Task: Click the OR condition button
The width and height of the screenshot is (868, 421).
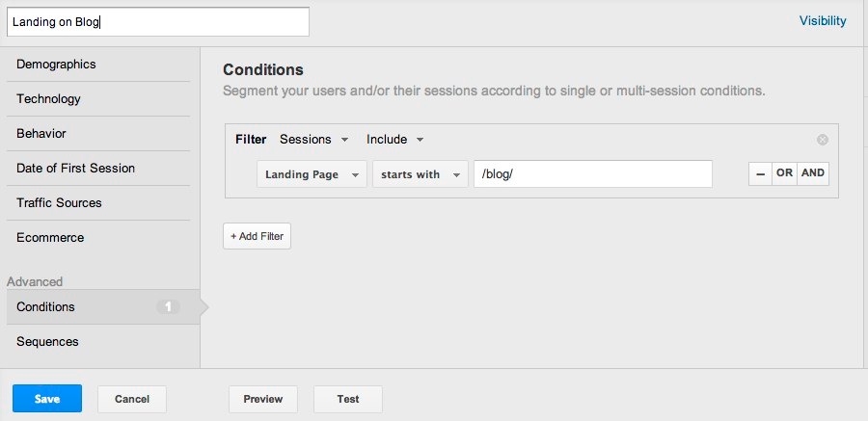Action: tap(784, 174)
